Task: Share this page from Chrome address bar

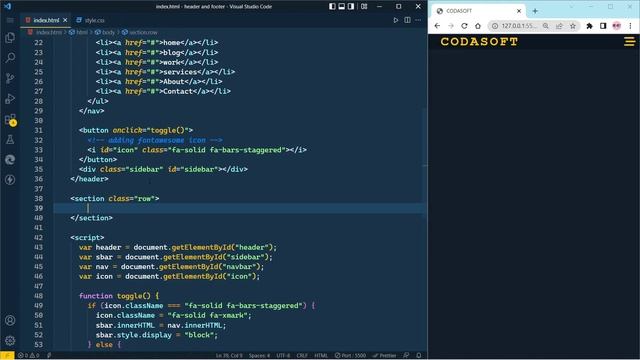Action: pos(559,26)
